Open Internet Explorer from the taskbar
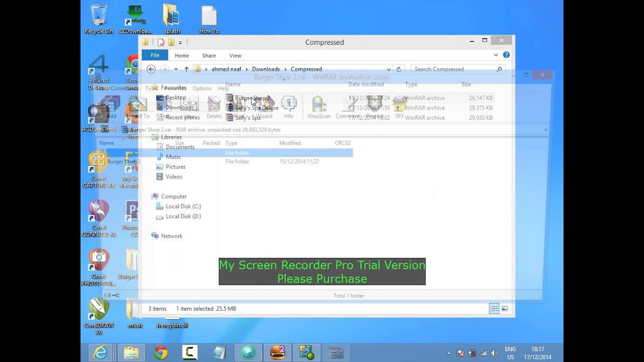 click(x=101, y=353)
